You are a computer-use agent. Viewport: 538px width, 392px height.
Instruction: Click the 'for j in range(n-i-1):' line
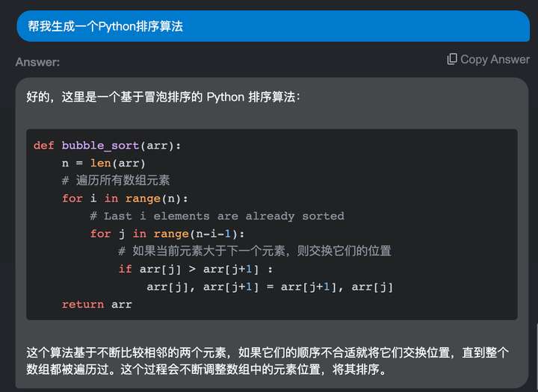(167, 234)
